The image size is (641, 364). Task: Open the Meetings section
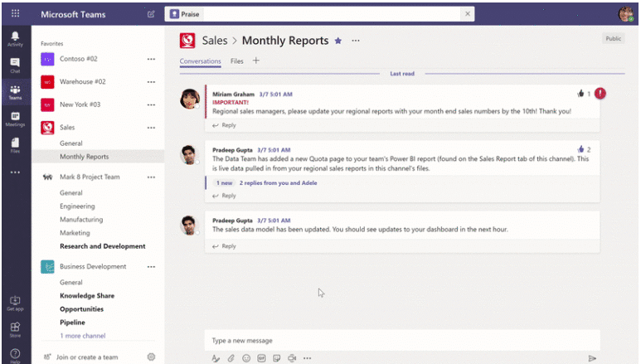click(x=15, y=119)
